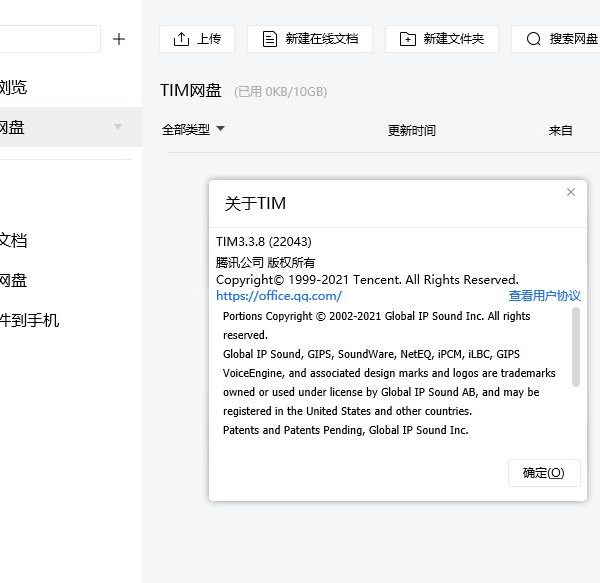Select the 浏览 item in the sidebar
The width and height of the screenshot is (600, 583).
point(14,88)
